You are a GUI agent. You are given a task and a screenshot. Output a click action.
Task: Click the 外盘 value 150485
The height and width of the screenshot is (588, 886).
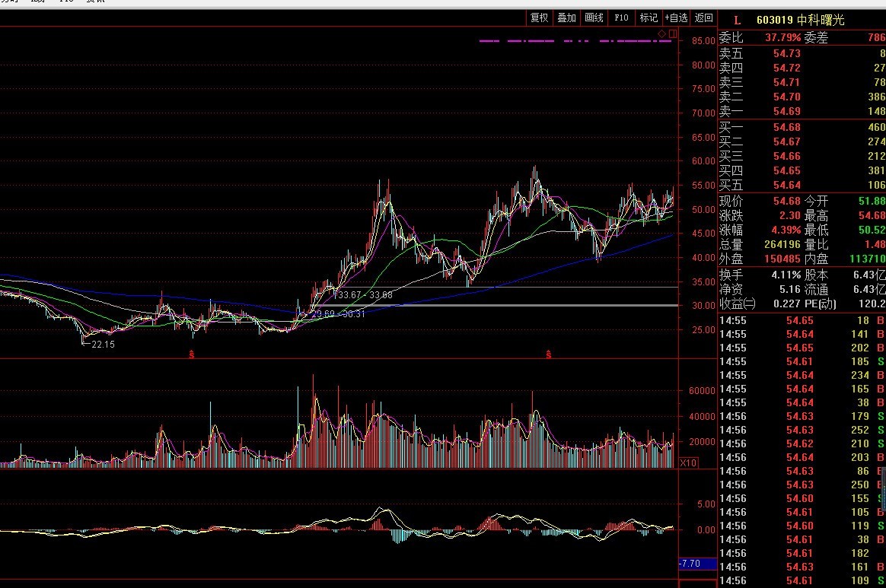point(782,259)
